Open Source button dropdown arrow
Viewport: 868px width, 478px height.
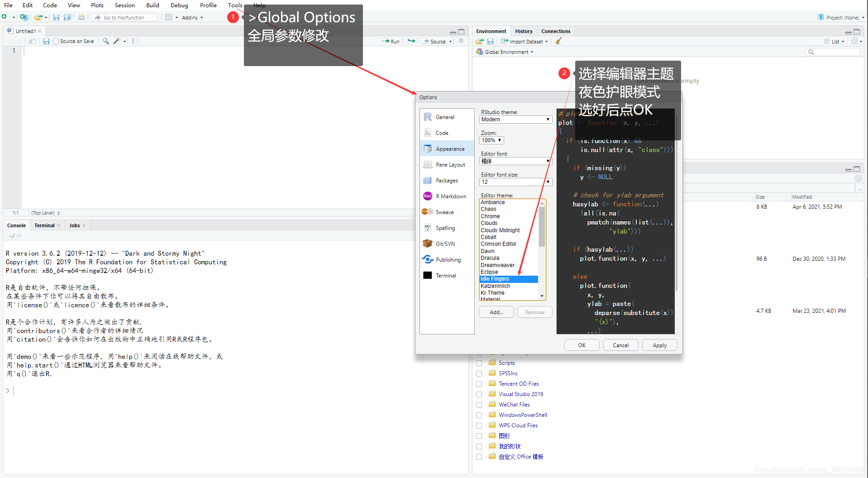[x=450, y=42]
